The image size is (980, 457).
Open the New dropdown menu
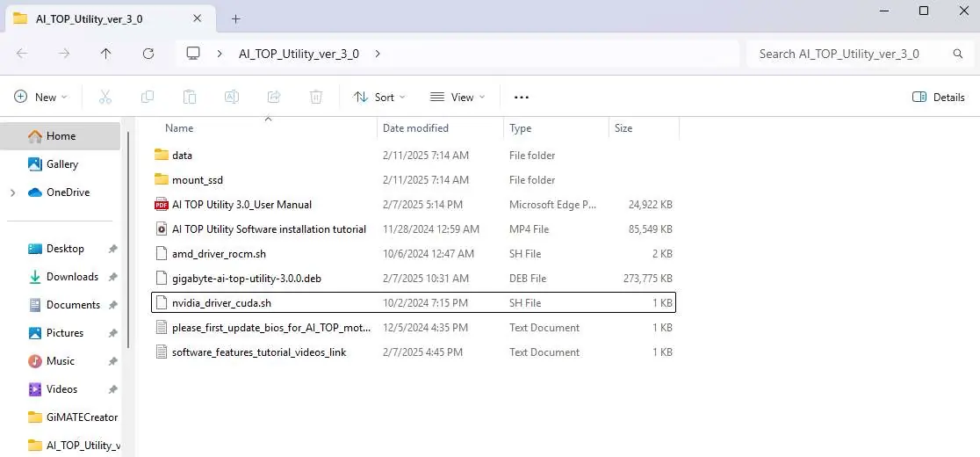40,97
